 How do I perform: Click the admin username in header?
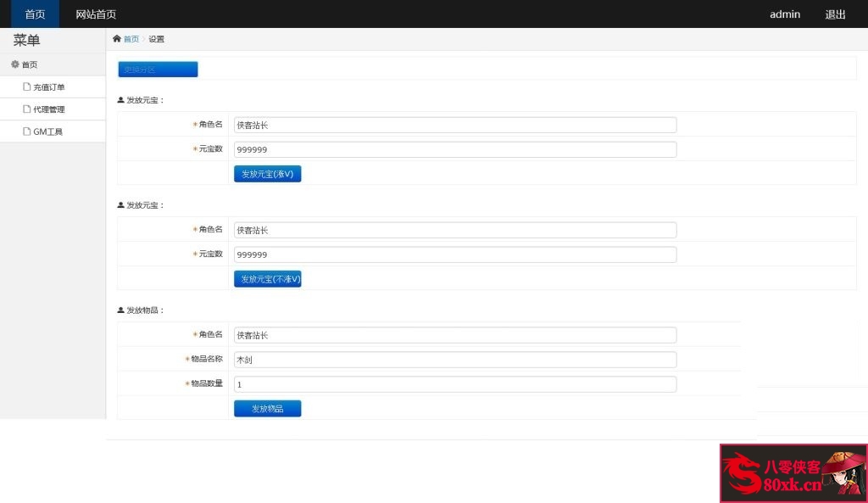[784, 14]
